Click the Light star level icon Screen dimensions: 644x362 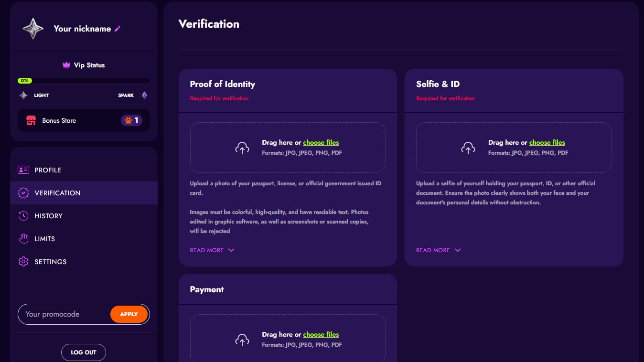click(23, 95)
